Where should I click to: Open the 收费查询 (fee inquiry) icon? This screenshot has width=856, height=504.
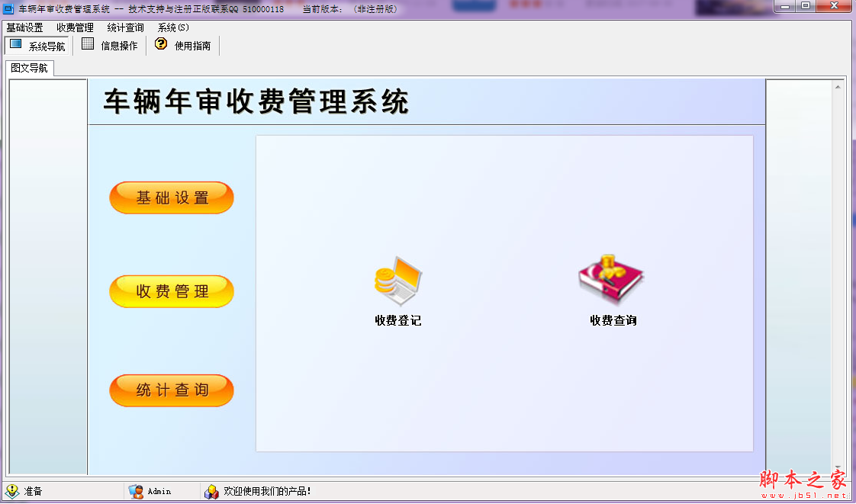pyautogui.click(x=610, y=278)
